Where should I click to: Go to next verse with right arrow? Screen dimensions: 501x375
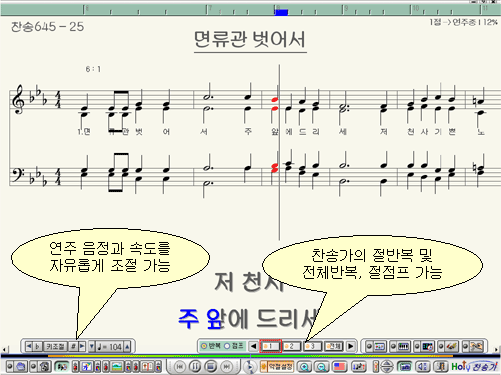(350, 346)
